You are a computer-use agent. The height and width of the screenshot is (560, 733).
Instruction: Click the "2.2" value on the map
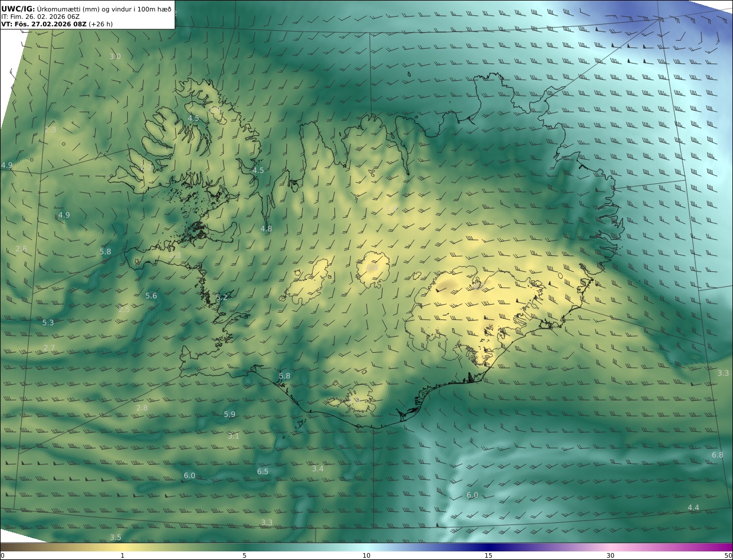[147, 168]
